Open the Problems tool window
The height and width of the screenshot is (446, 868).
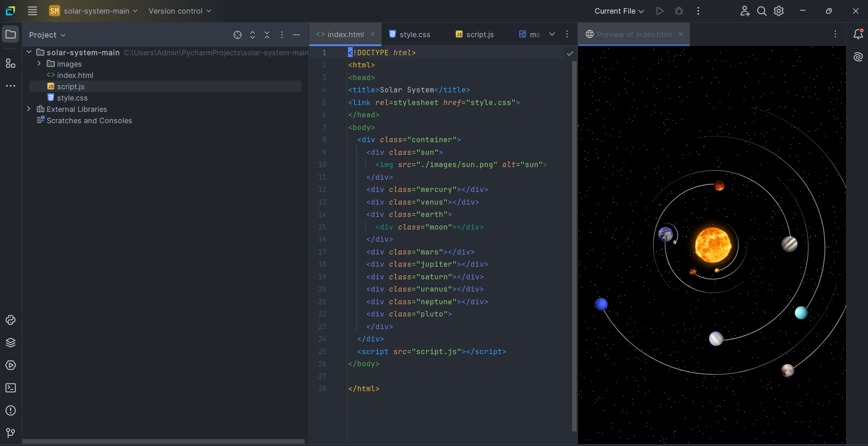[x=10, y=411]
